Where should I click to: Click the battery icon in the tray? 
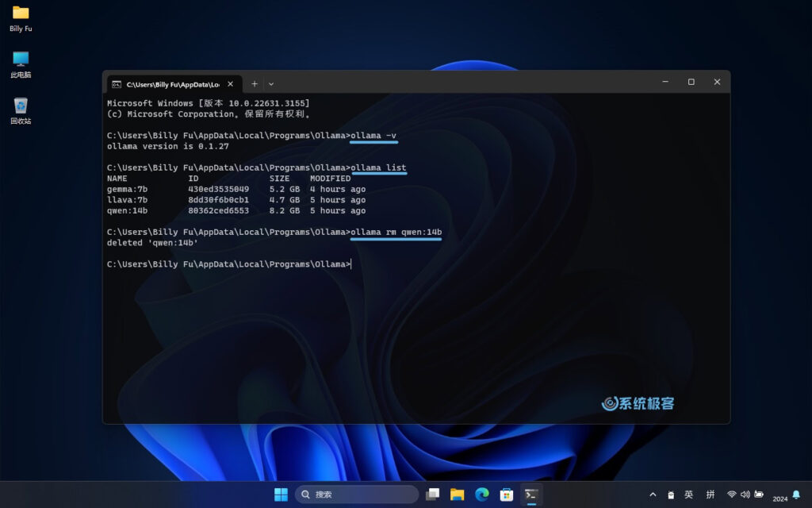tap(757, 494)
